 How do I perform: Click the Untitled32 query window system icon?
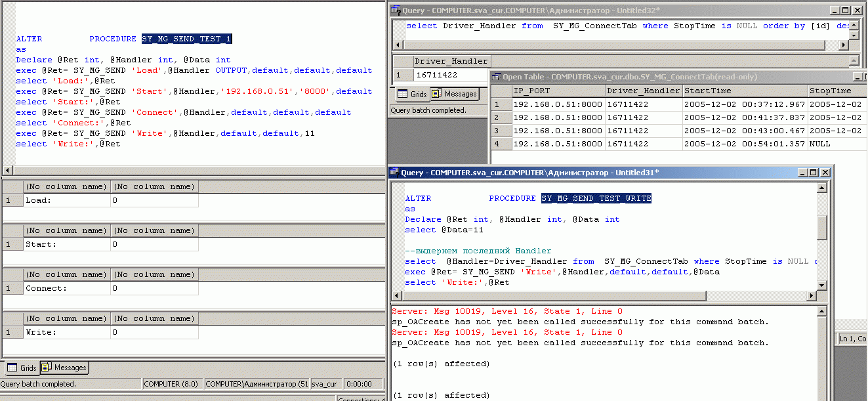[396, 10]
